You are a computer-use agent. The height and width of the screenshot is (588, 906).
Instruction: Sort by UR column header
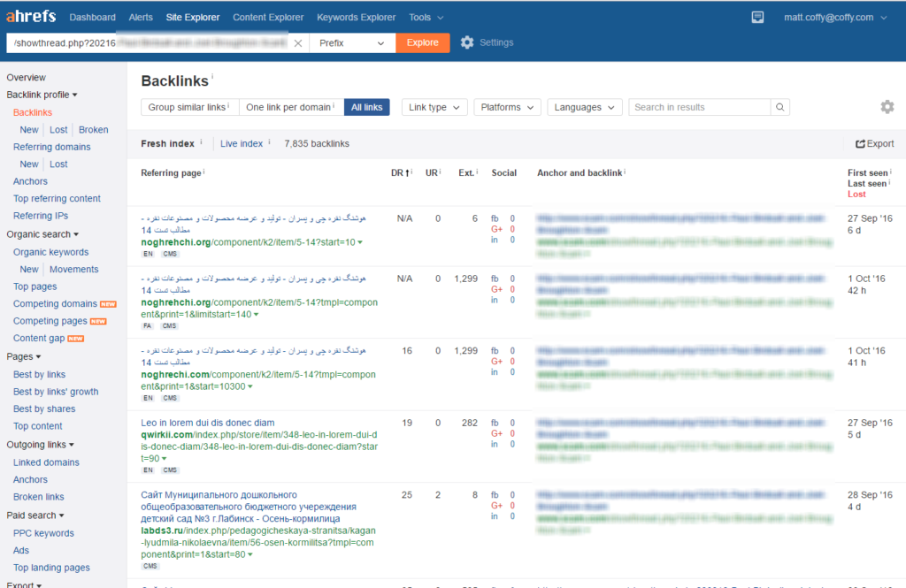(433, 172)
